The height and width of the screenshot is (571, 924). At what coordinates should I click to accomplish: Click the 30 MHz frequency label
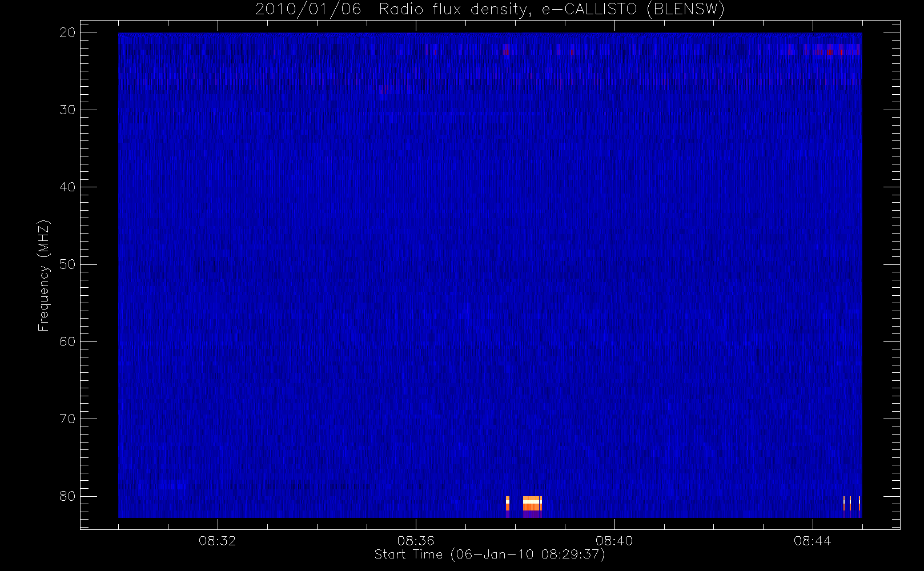tap(67, 110)
